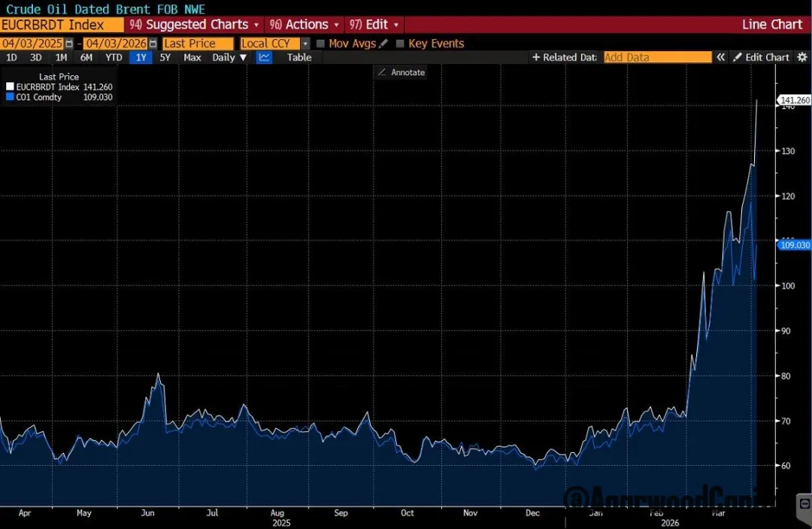
Task: Click Annotate pencil button
Action: 401,72
